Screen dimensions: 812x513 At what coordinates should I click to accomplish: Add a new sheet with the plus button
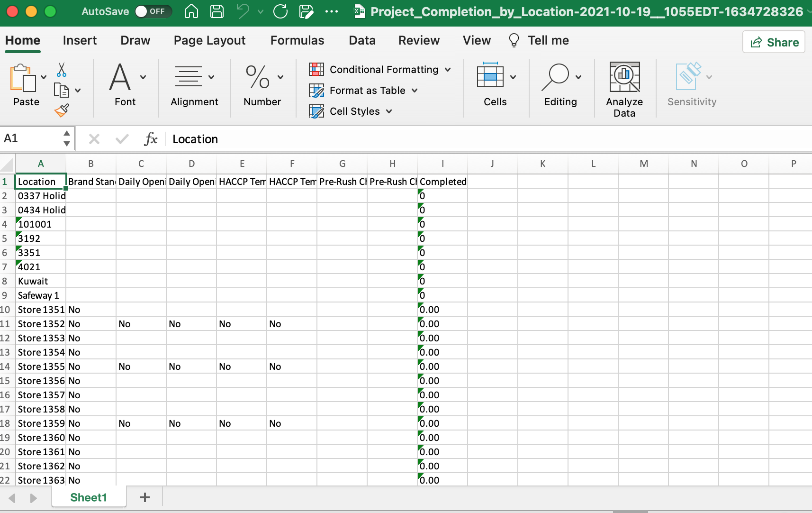click(144, 497)
